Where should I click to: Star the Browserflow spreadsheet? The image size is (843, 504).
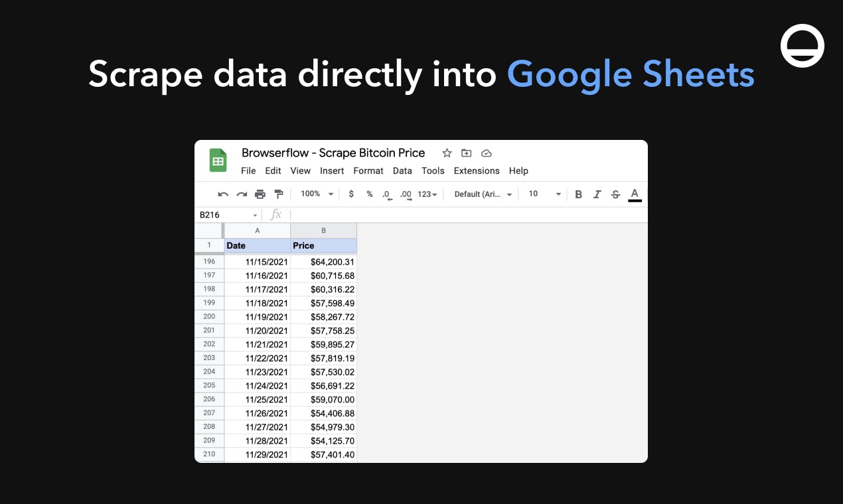447,153
